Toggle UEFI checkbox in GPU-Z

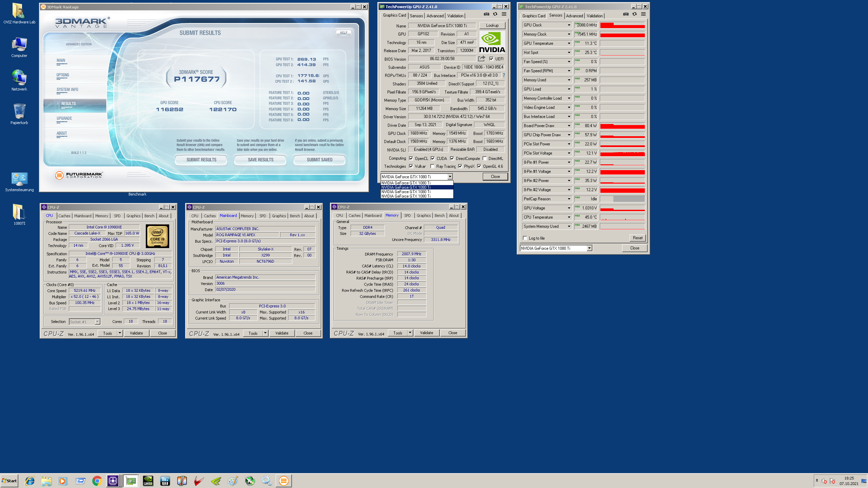click(x=491, y=59)
